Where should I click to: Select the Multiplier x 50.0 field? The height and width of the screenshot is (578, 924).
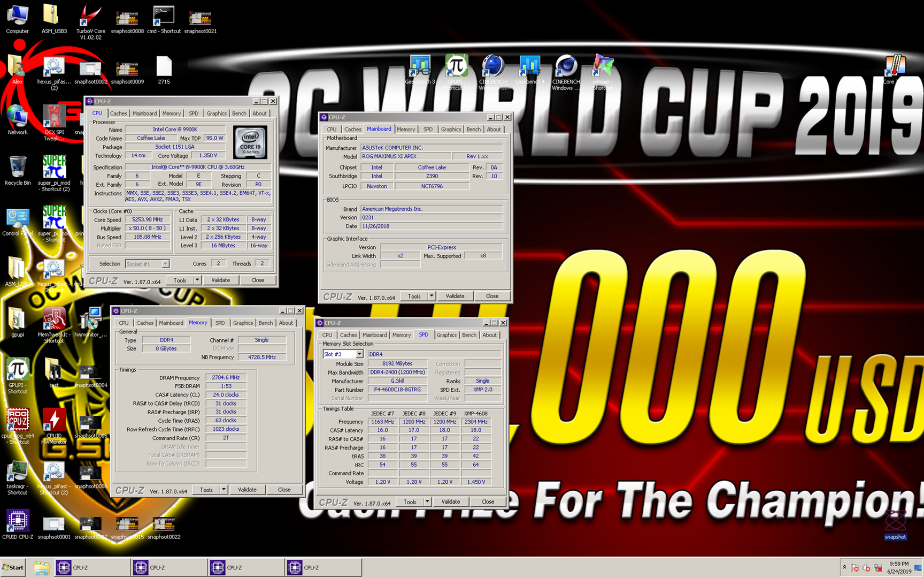[147, 229]
